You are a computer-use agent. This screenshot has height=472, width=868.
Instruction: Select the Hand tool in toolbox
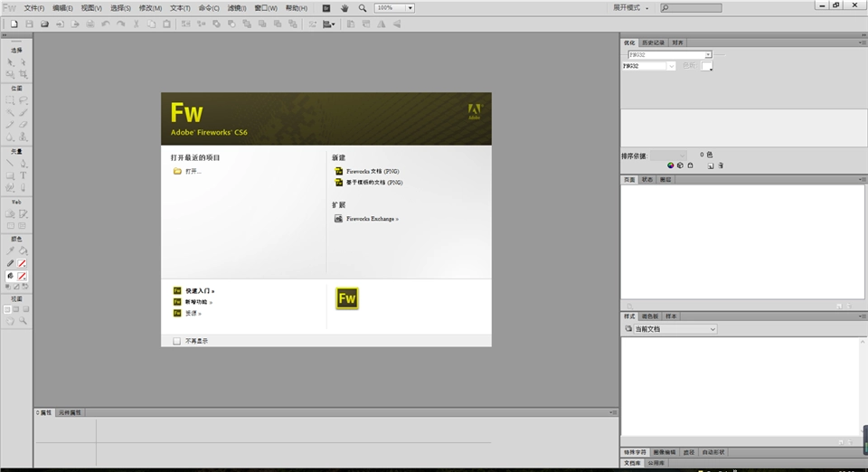coord(11,321)
